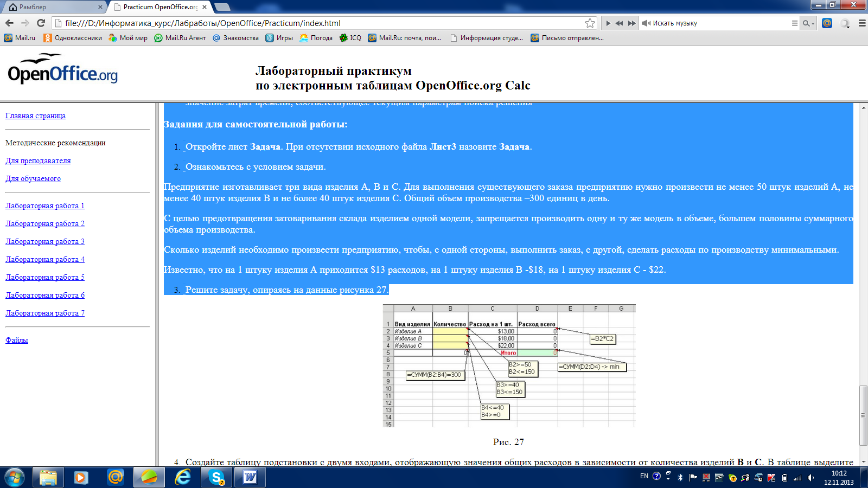Bookmark page with the star icon
Screen dimensions: 868x488
(x=590, y=23)
